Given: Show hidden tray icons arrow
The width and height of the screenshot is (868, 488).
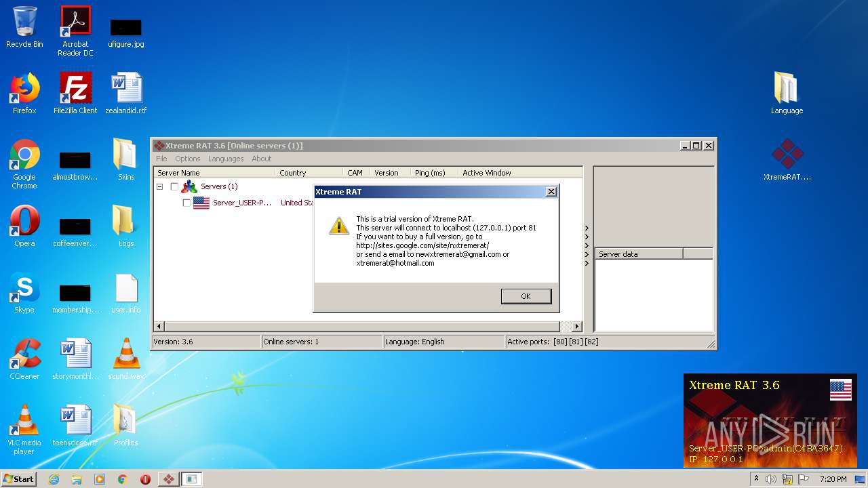Looking at the screenshot, I should (756, 479).
